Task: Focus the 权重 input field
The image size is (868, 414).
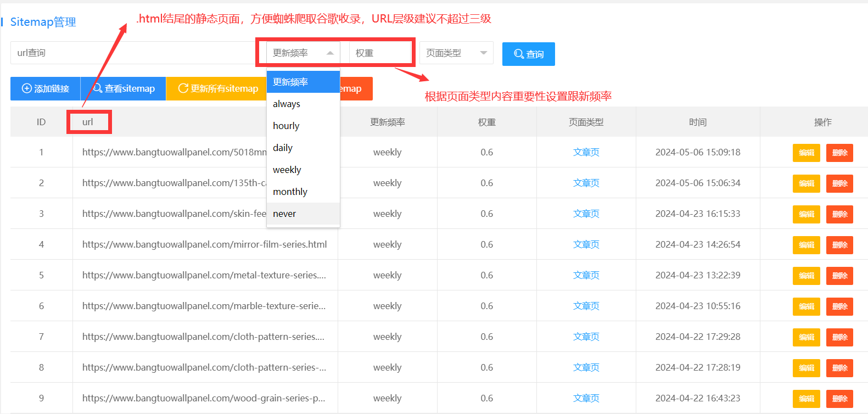Action: [x=380, y=53]
